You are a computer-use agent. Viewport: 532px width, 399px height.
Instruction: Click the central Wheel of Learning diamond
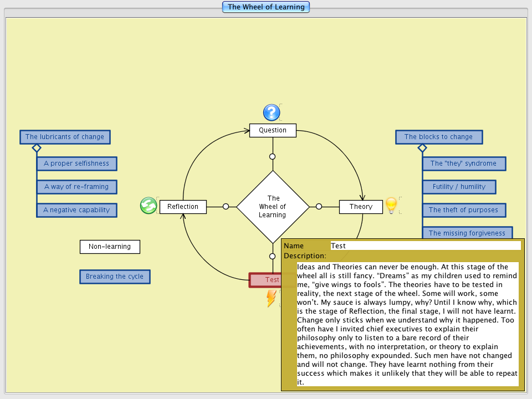273,207
